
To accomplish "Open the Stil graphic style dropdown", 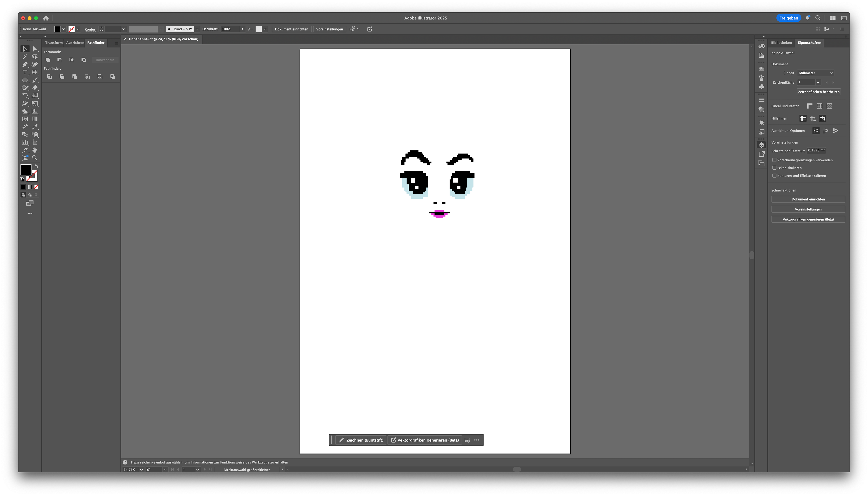I will coord(265,29).
